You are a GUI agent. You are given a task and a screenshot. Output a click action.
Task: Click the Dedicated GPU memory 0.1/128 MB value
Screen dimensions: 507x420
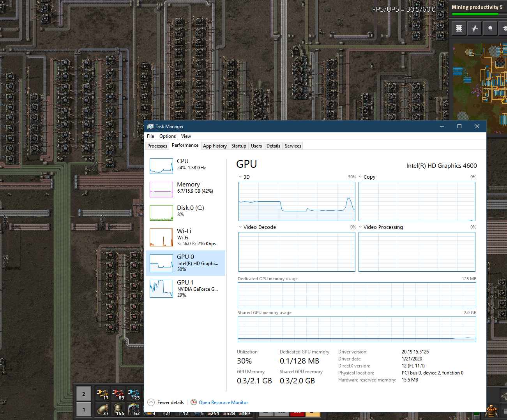(299, 361)
